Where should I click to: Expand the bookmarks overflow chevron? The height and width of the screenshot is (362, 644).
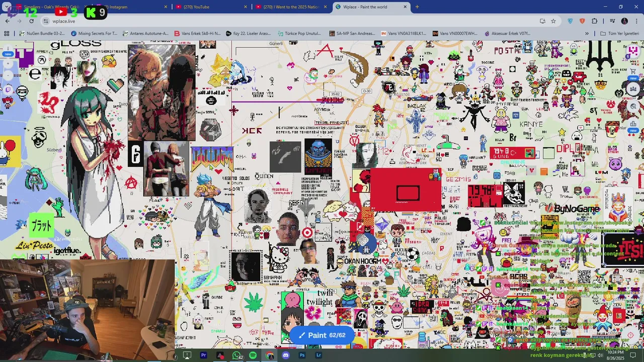coord(587,34)
